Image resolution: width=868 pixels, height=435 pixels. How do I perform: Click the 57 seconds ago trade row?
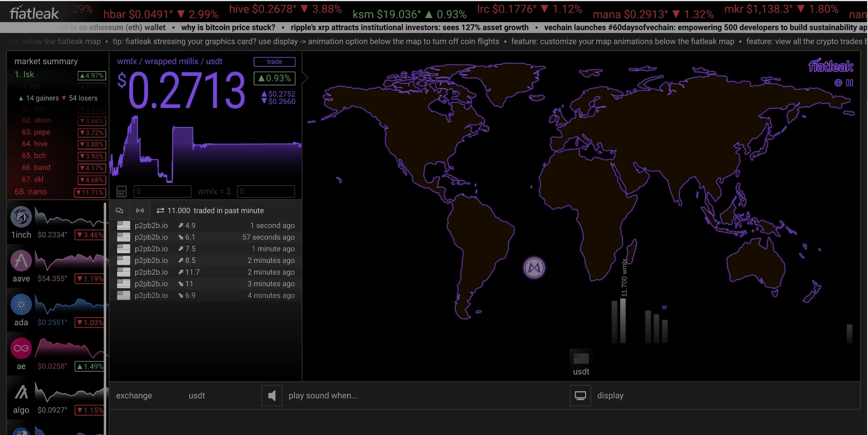(x=206, y=237)
